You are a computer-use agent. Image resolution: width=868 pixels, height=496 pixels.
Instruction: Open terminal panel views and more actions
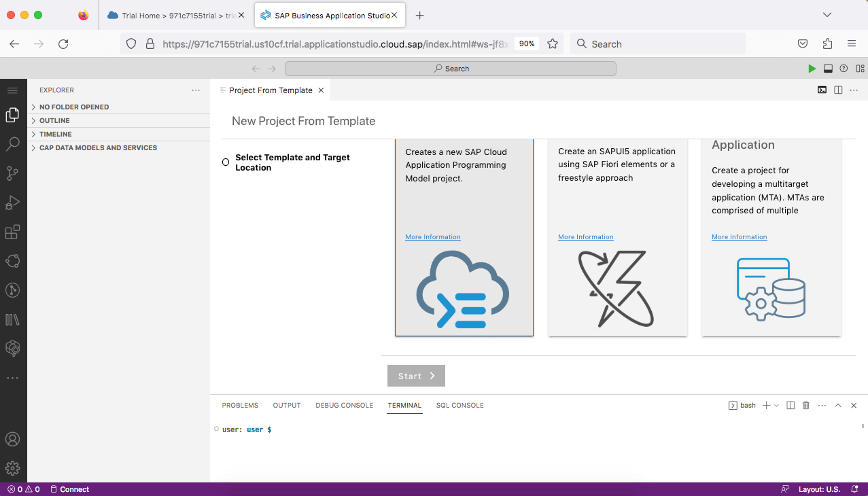(822, 406)
